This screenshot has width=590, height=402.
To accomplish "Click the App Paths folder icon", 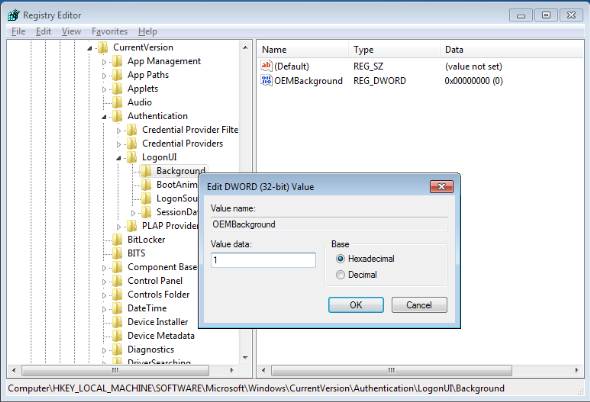I will click(x=117, y=75).
